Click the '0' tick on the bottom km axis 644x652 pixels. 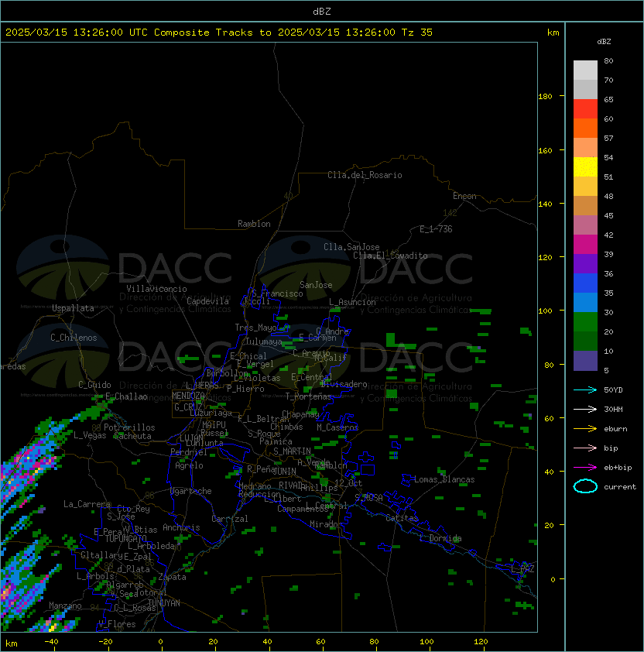(x=160, y=642)
